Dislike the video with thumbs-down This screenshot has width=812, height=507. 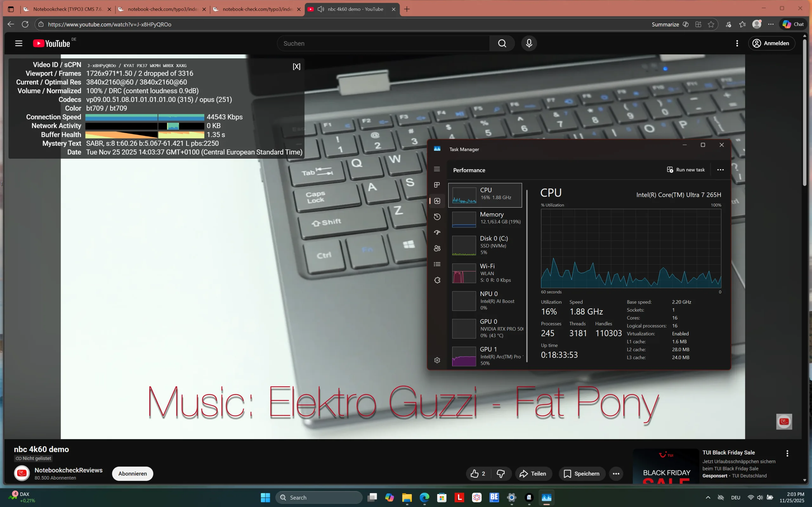pos(501,473)
